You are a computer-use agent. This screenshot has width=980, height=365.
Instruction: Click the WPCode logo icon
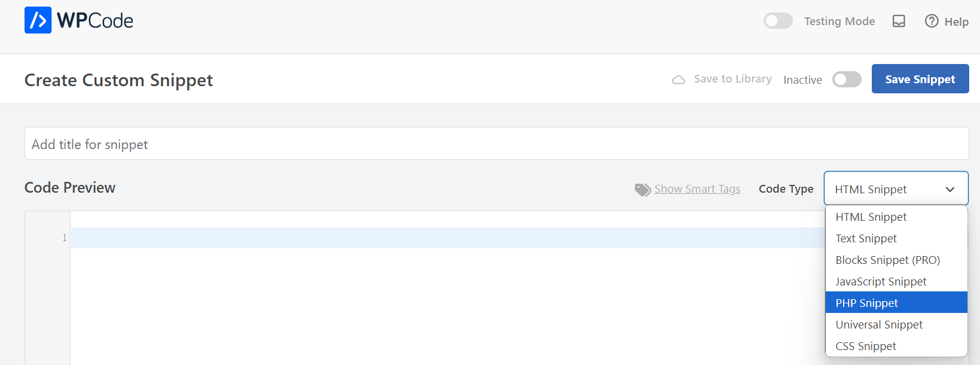coord(38,20)
